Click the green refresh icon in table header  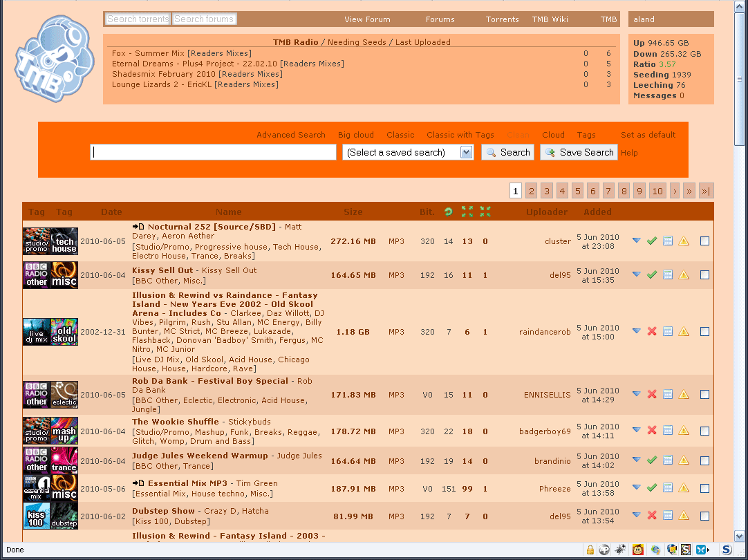click(449, 212)
